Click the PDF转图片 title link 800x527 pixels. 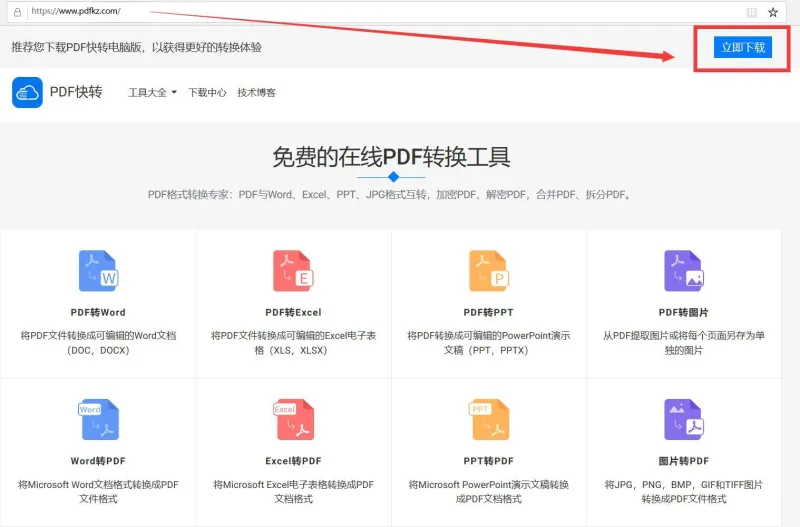[x=684, y=312]
